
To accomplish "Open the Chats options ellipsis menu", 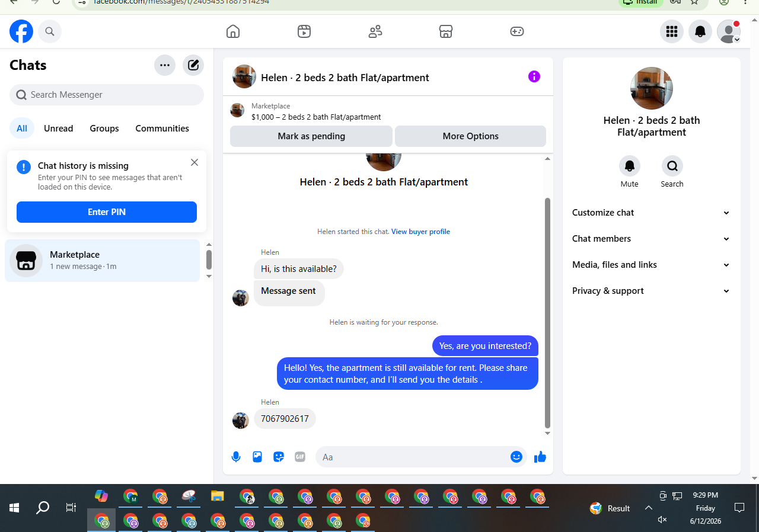I will point(165,65).
